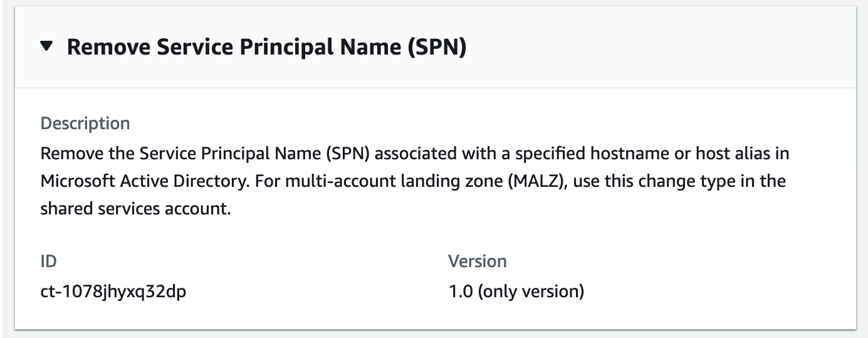Click the ID field label

[48, 261]
